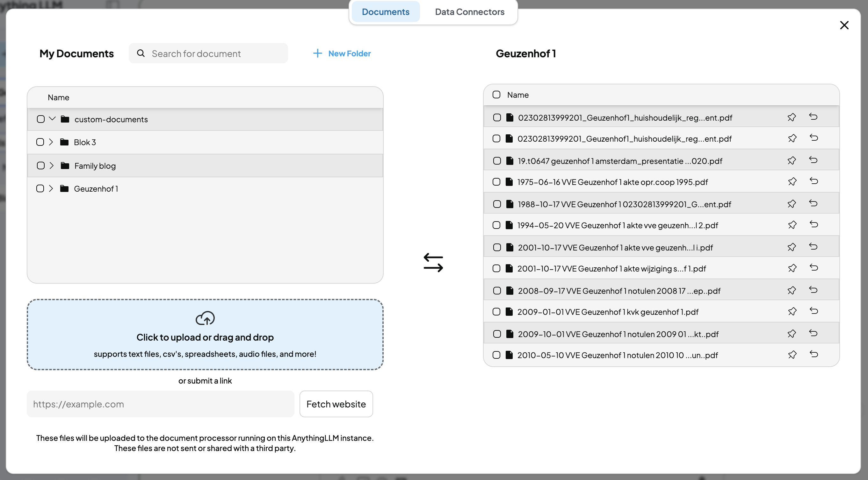Image resolution: width=868 pixels, height=480 pixels.
Task: Create a New Folder
Action: [342, 53]
